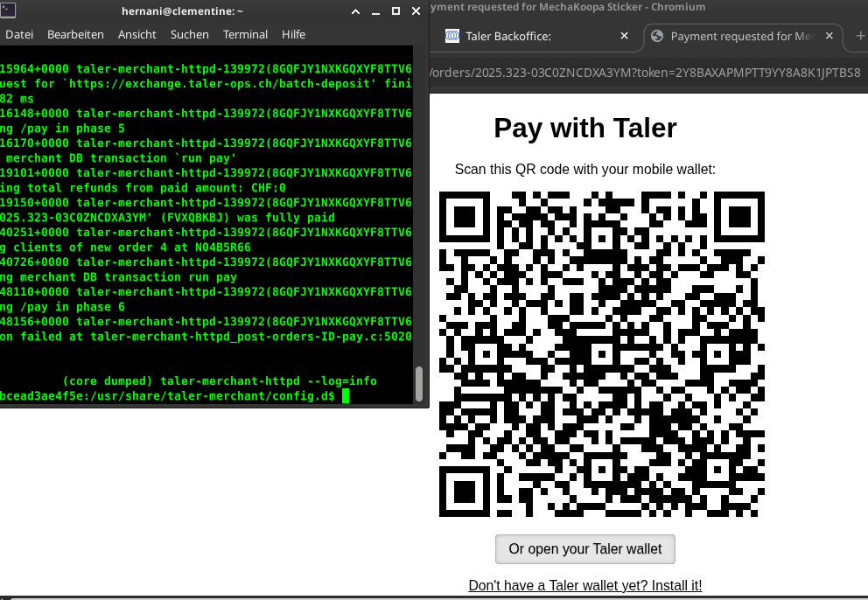
Task: Roll up the terminal window with the caret button
Action: point(356,11)
